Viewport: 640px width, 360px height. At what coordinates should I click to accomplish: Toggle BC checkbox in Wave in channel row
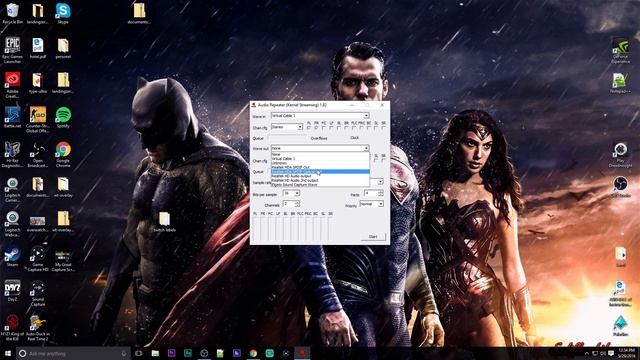[369, 128]
